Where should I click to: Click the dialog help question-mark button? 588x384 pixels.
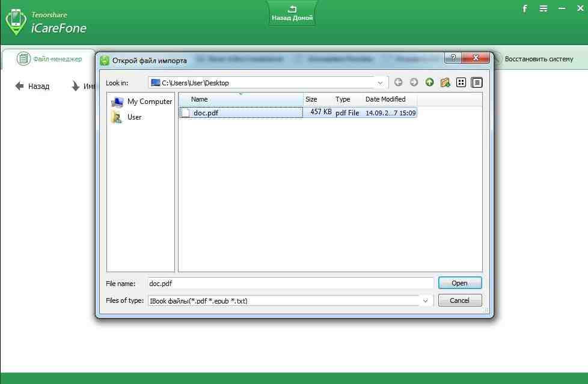(x=453, y=58)
